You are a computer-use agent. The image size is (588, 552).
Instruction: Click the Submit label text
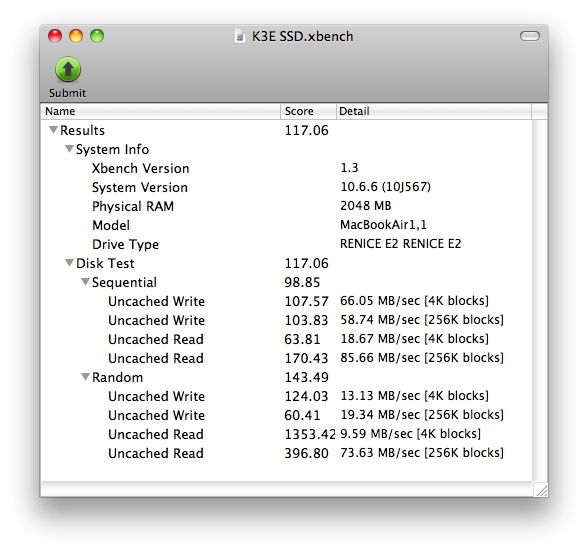click(x=68, y=93)
